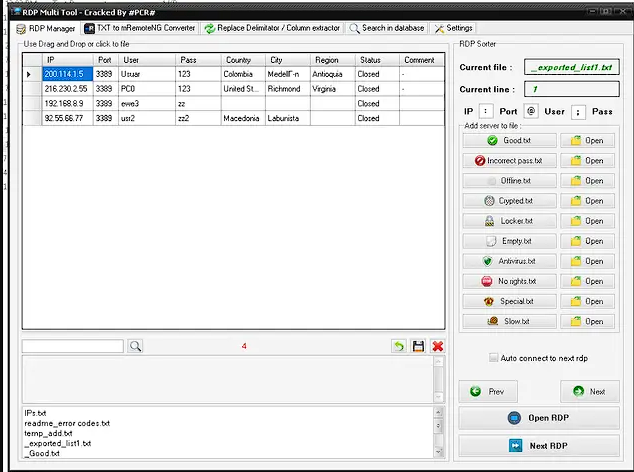Open Replace Delimitator / Column extractor tab
Screen dimensions: 634x472
pos(272,28)
